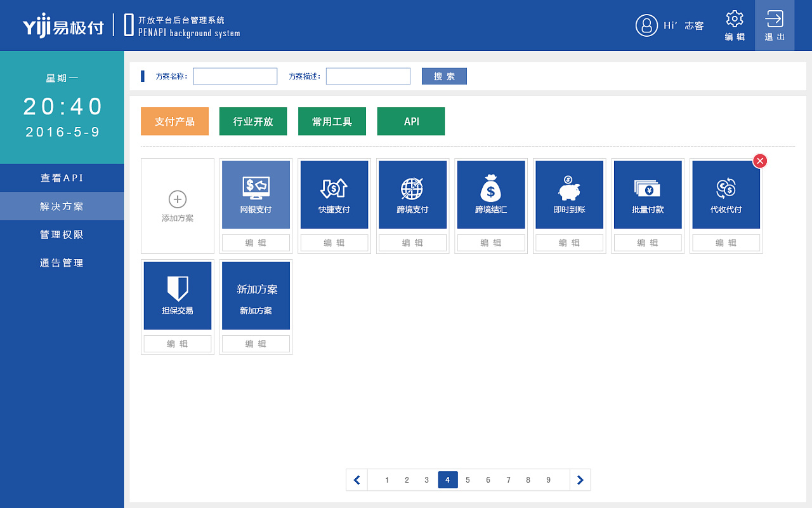This screenshot has width=812, height=508.
Task: Click the Yiji 易极付 logo
Action: (63, 26)
